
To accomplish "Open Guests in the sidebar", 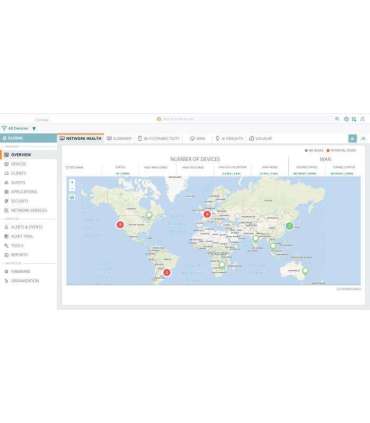I will tap(18, 183).
